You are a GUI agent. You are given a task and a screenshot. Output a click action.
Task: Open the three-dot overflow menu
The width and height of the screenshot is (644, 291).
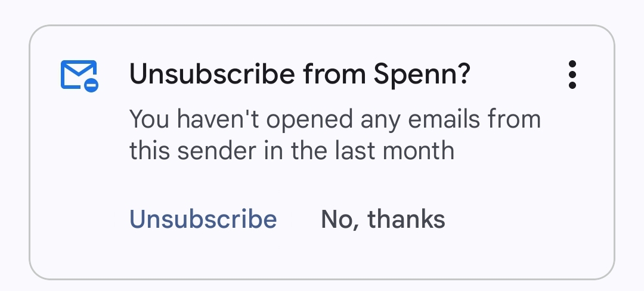click(572, 75)
